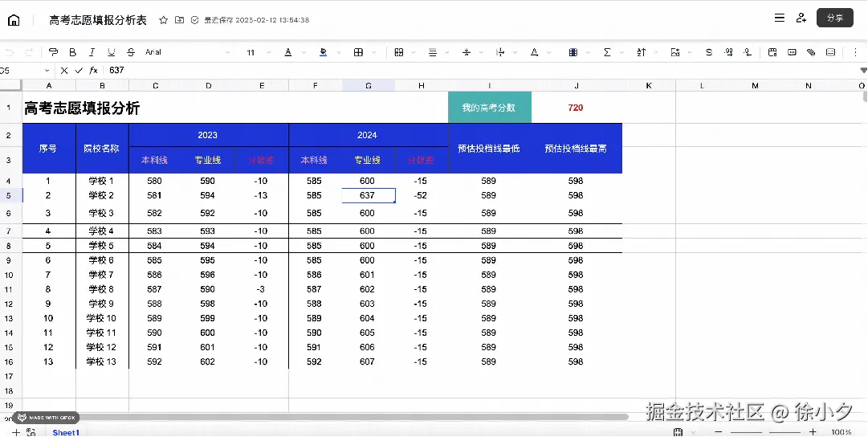Image resolution: width=868 pixels, height=437 pixels.
Task: Open the hamburger menu at top right
Action: pyautogui.click(x=780, y=18)
